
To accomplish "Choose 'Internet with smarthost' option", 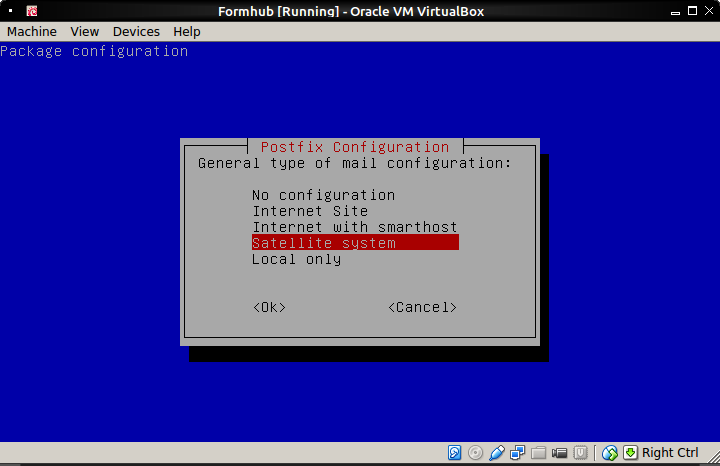I will pyautogui.click(x=355, y=227).
